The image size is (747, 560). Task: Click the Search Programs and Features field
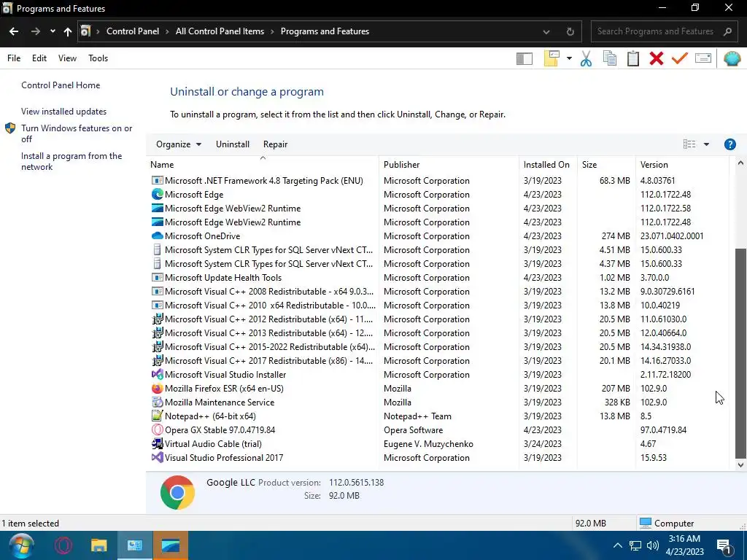coord(664,31)
